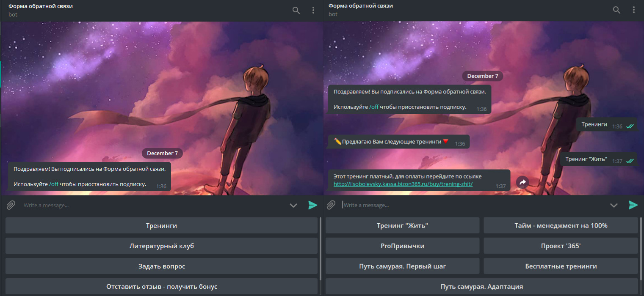Click the paperclip attach icon in the left chat

(11, 205)
